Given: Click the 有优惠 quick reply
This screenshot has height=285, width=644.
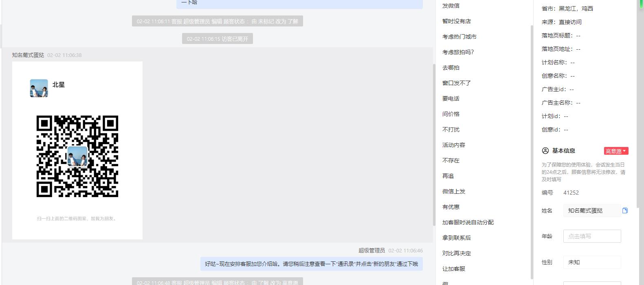Looking at the screenshot, I should (451, 207).
